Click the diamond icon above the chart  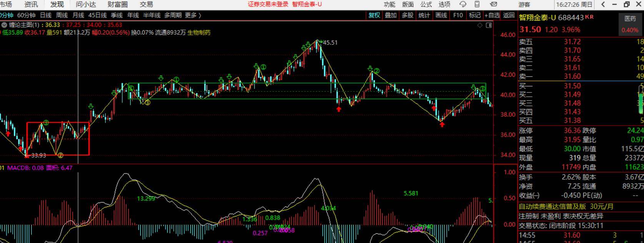(480, 25)
